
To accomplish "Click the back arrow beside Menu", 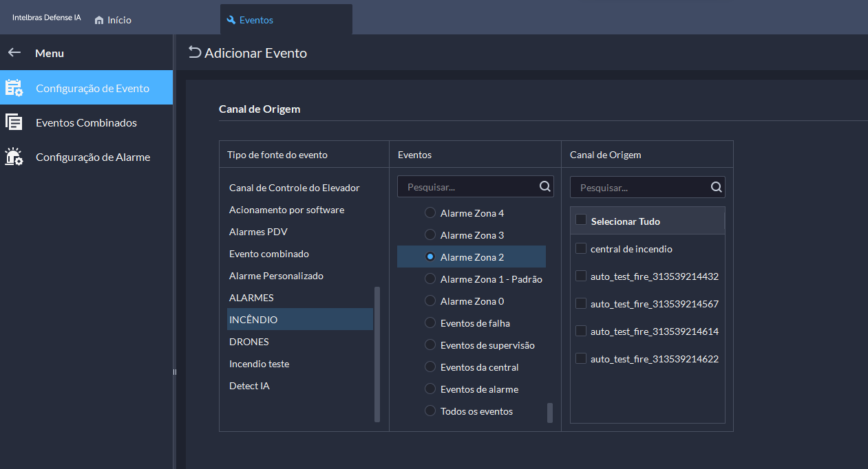I will click(14, 53).
